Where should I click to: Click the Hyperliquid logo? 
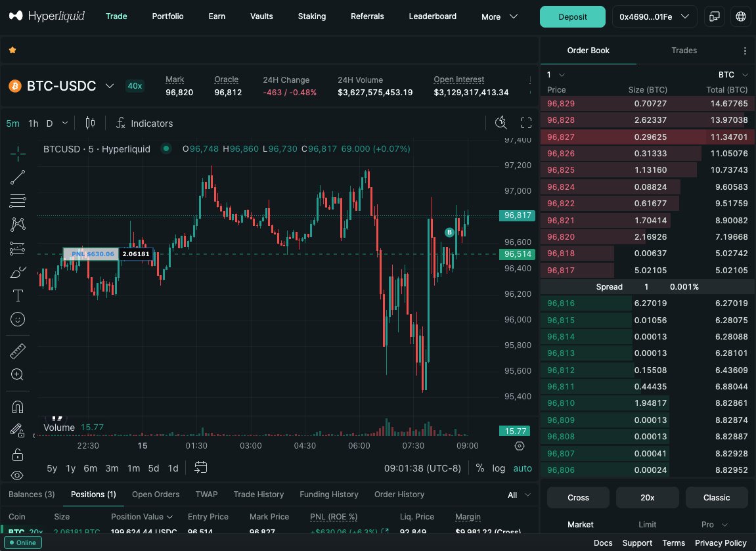47,16
